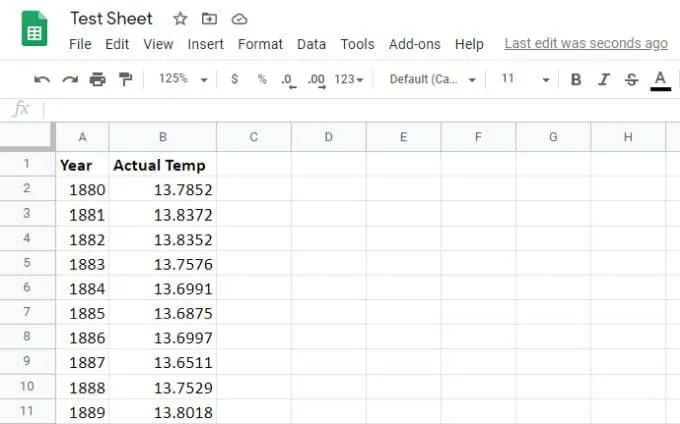Select column H header
The width and height of the screenshot is (680, 424).
628,137
